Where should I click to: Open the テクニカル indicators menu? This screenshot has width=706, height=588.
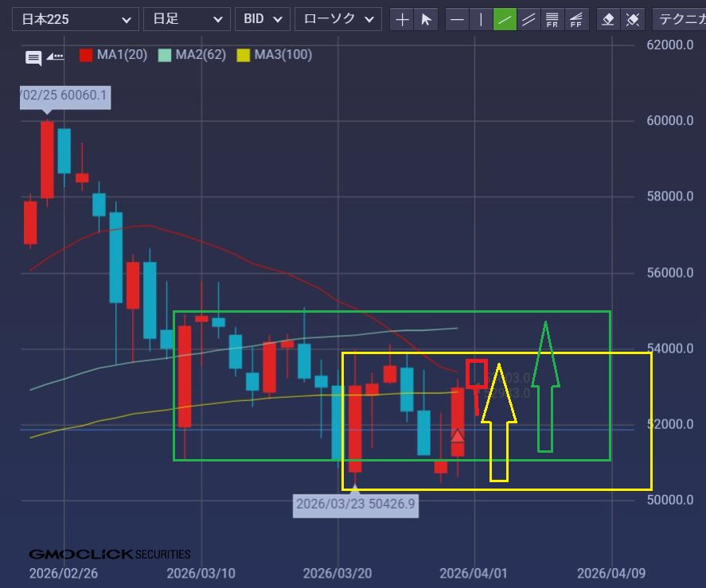click(679, 19)
